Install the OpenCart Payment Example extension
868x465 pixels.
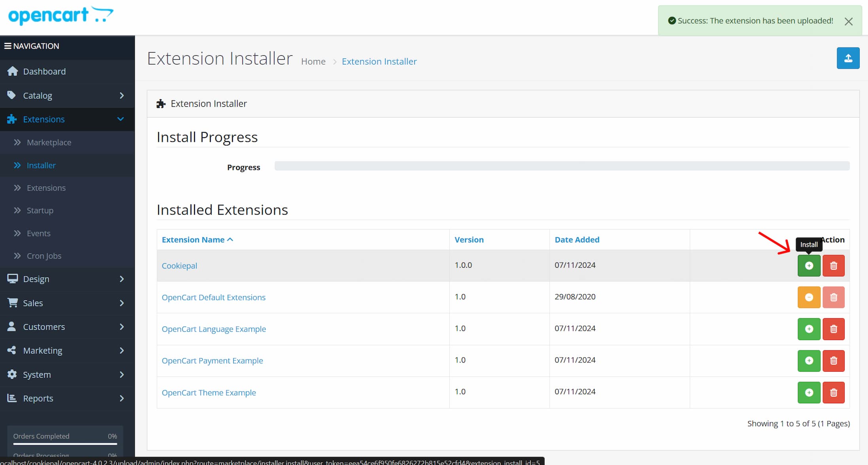809,361
